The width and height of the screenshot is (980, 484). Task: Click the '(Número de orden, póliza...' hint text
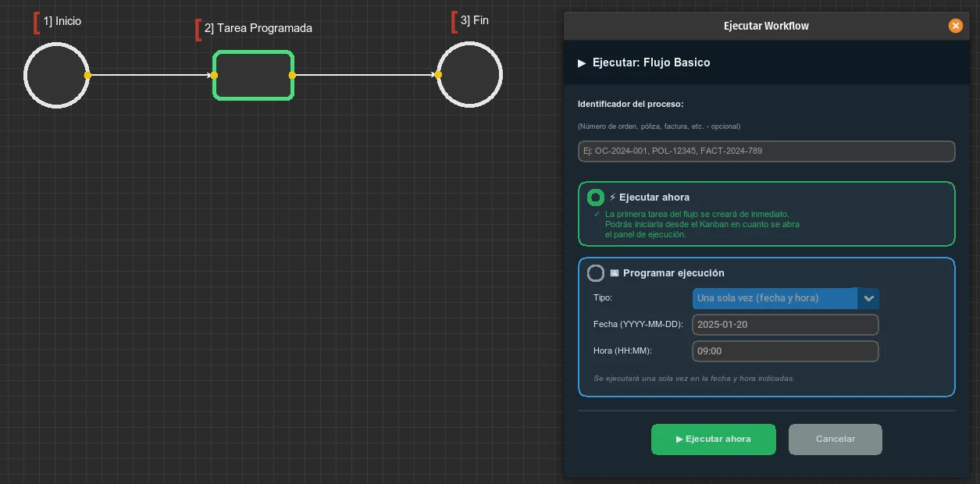[x=659, y=126]
